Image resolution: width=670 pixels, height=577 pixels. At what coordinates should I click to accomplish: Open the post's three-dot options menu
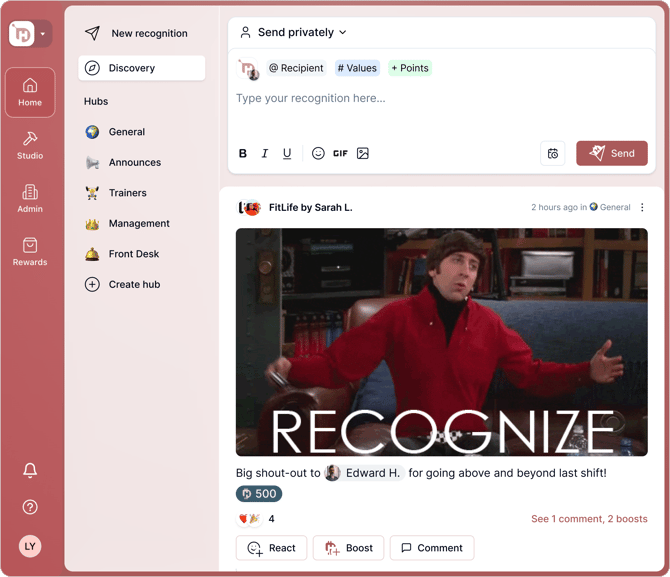[x=642, y=208]
